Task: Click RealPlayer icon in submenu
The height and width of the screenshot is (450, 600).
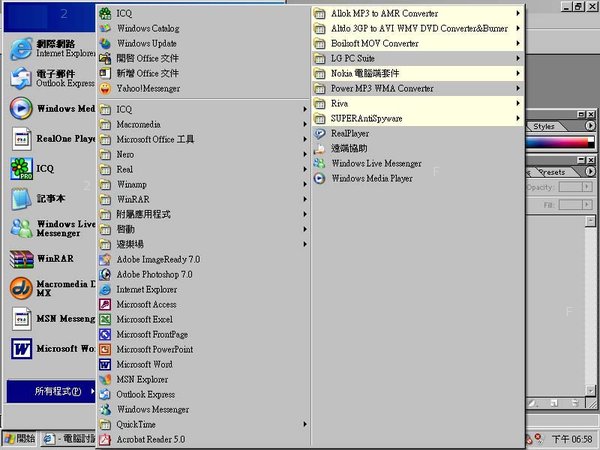Action: click(319, 134)
